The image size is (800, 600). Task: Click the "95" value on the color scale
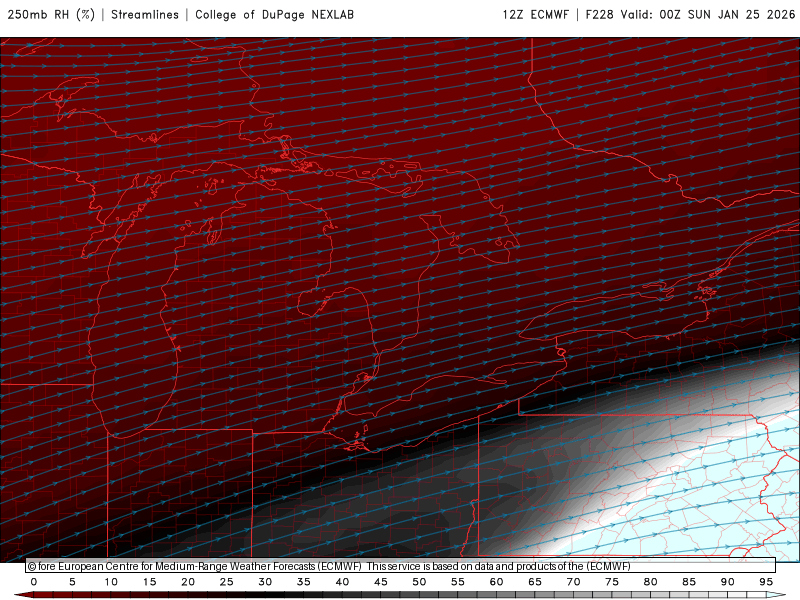point(766,582)
